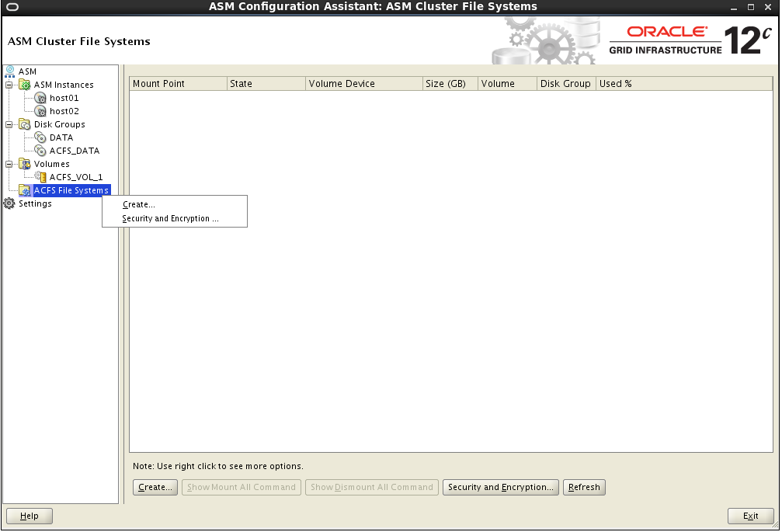Maximize the ASM Configuration Assistant window

(751, 7)
